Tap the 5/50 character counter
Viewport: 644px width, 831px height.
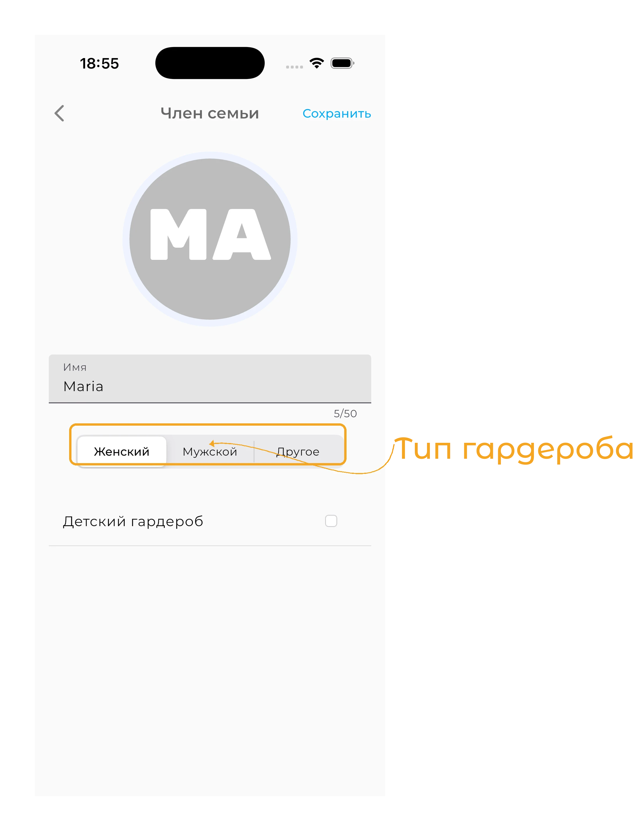pyautogui.click(x=345, y=413)
